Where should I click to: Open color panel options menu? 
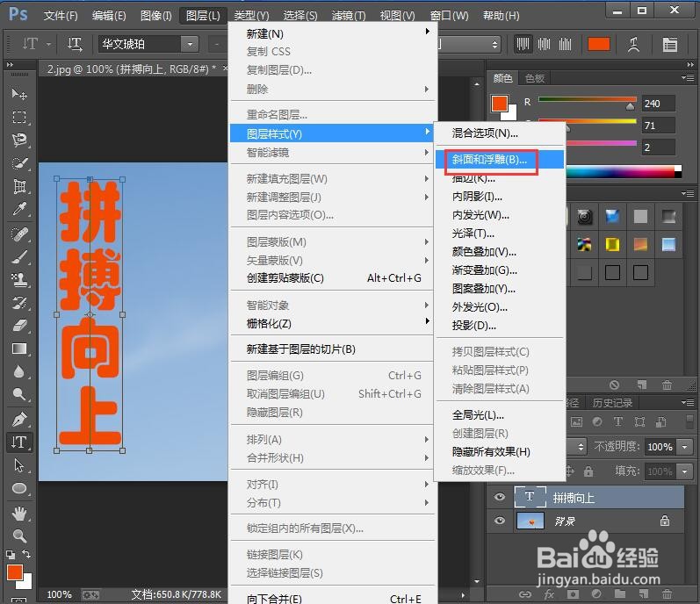tap(688, 78)
